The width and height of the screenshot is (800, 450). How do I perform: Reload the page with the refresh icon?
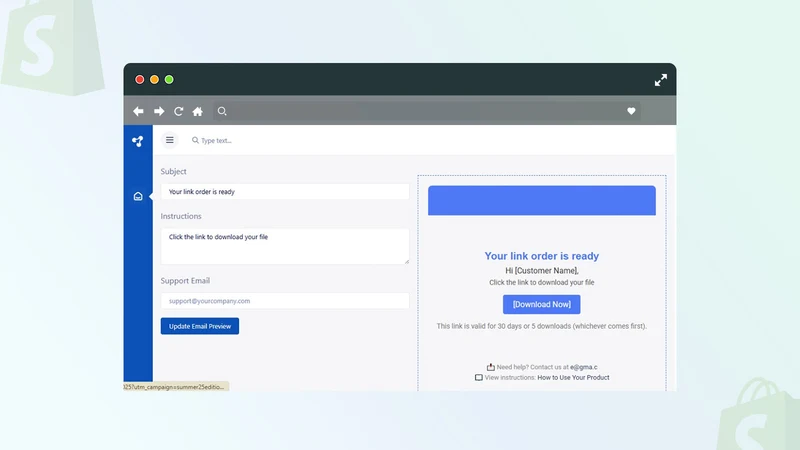click(x=179, y=111)
